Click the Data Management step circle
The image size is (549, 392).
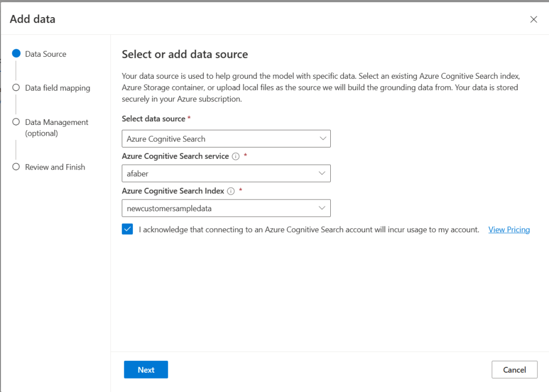tap(16, 122)
